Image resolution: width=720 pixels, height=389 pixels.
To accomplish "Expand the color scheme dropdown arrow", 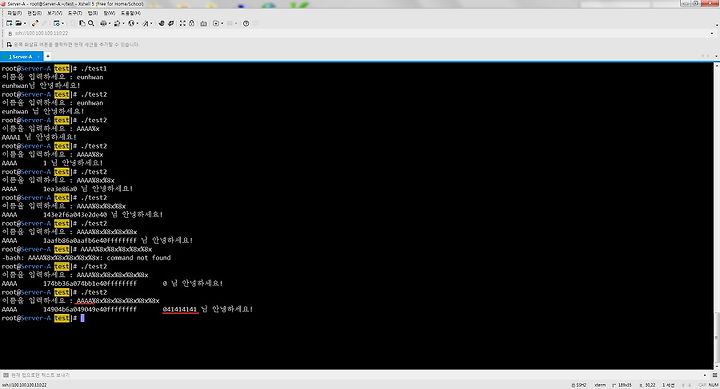I will [123, 23].
